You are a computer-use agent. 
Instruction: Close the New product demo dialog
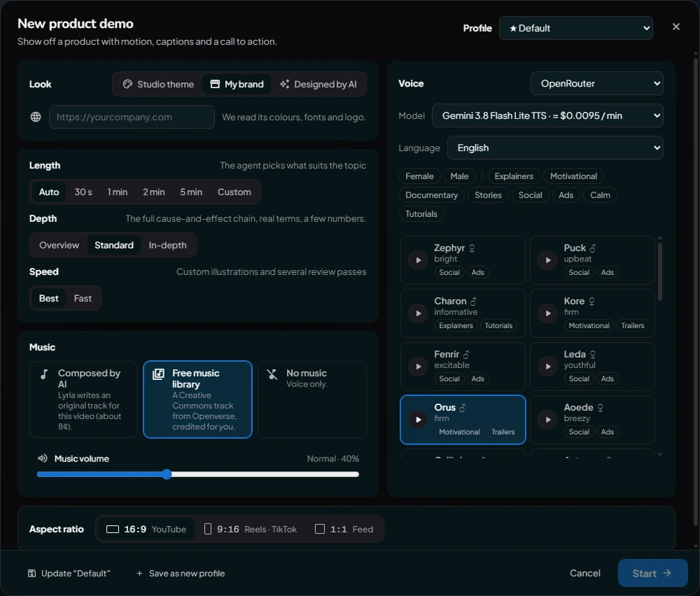[676, 27]
